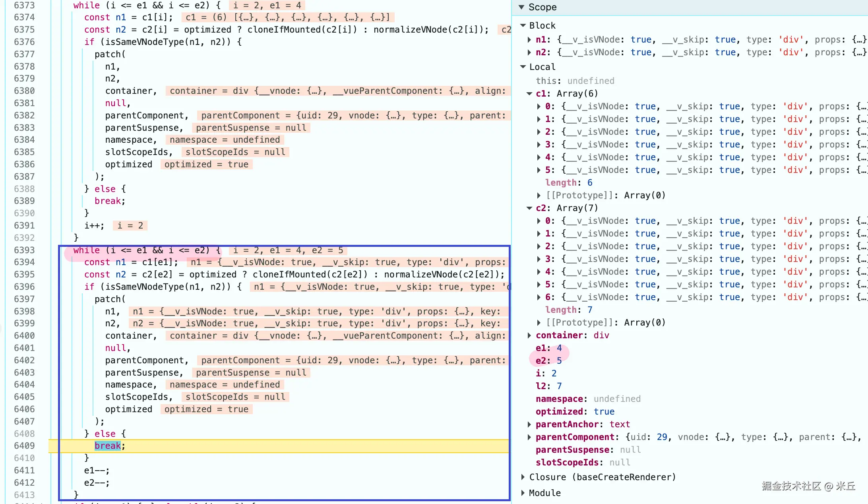Select the 'optimized: true' scope row
This screenshot has height=504, width=868.
[575, 412]
